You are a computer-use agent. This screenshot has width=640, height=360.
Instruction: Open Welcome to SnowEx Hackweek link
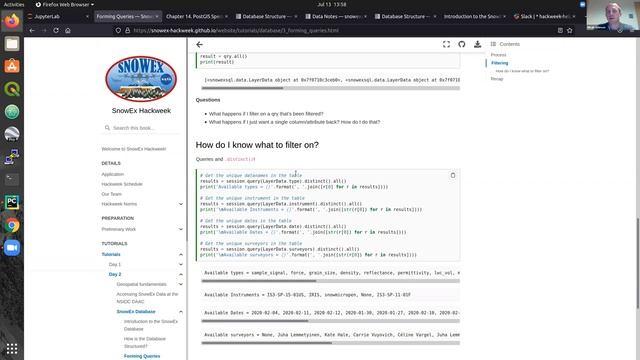(133, 149)
